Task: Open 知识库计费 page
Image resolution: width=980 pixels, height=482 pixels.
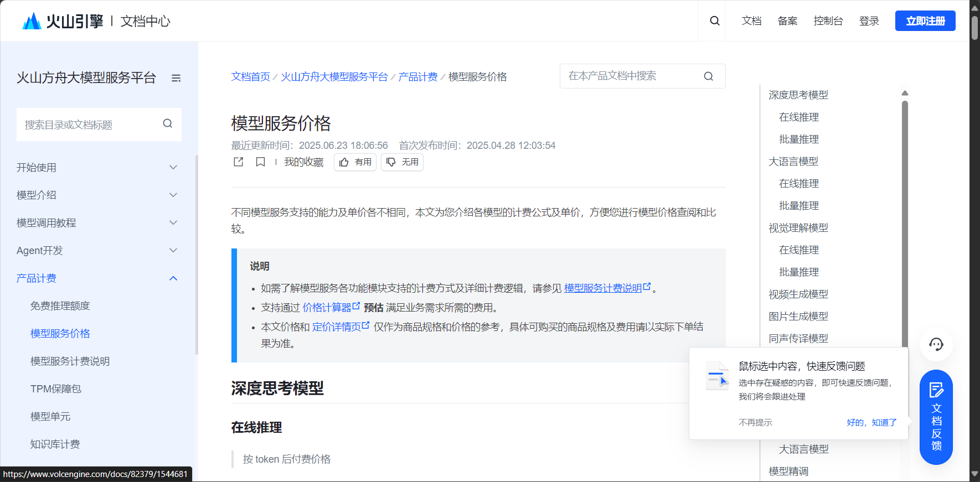Action: 55,444
